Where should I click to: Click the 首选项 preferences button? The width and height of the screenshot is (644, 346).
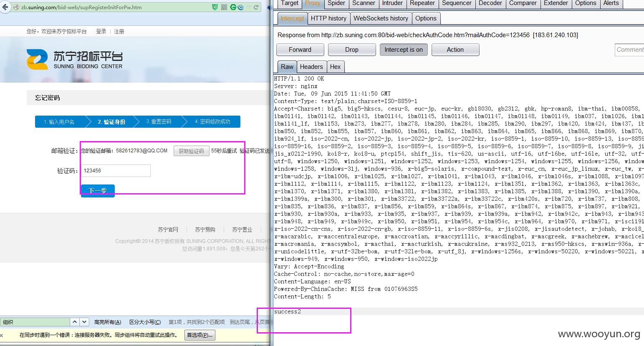tap(200, 335)
